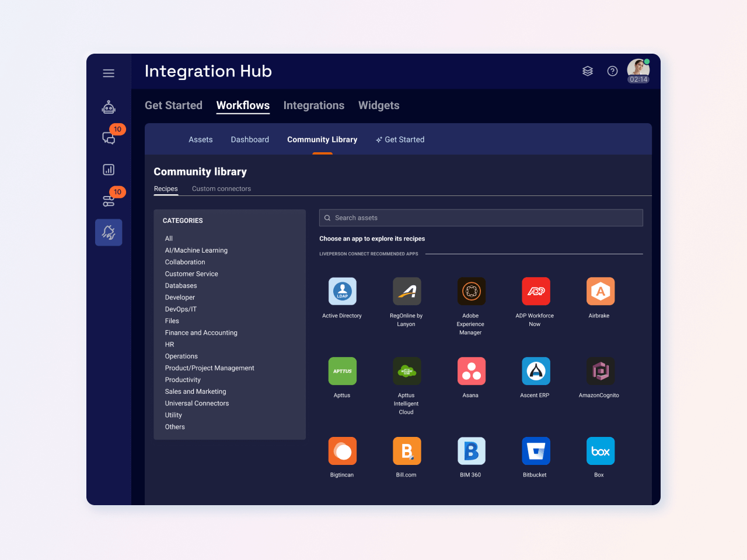747x560 pixels.
Task: Filter by Others category
Action: point(174,427)
